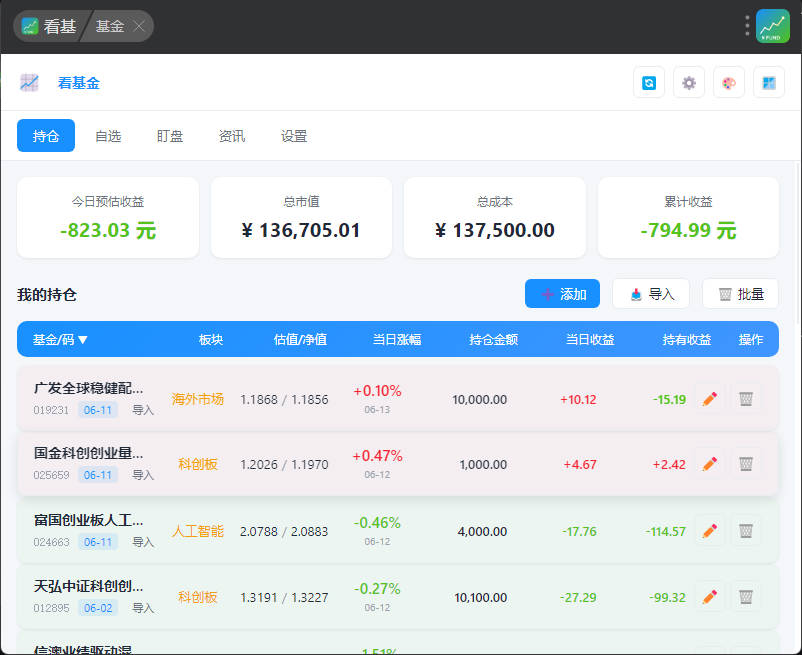Click the 批量 button

tap(741, 294)
